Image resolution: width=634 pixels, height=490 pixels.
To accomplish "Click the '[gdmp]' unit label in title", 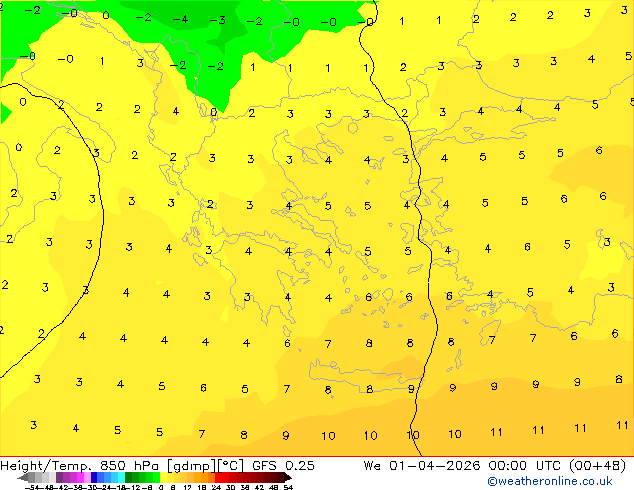I will click(x=191, y=466).
